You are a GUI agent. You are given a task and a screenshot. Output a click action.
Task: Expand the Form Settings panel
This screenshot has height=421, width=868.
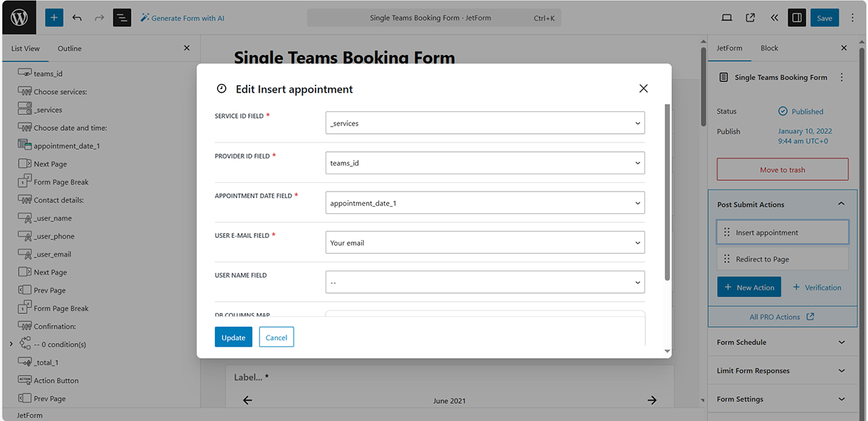click(x=781, y=399)
